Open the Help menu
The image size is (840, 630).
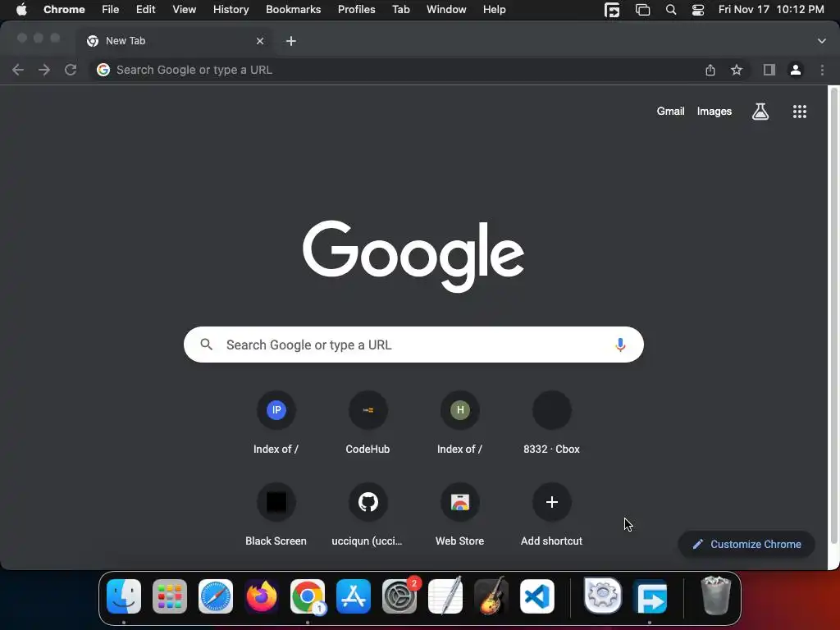coord(494,10)
